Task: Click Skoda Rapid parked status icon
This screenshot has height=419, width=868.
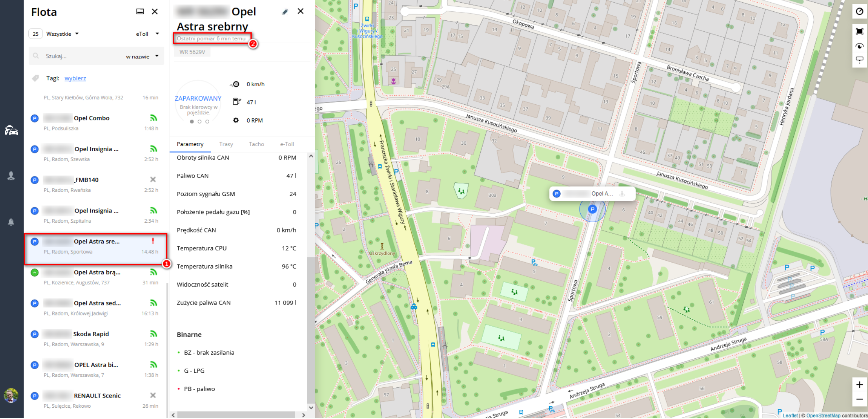Action: (x=35, y=334)
